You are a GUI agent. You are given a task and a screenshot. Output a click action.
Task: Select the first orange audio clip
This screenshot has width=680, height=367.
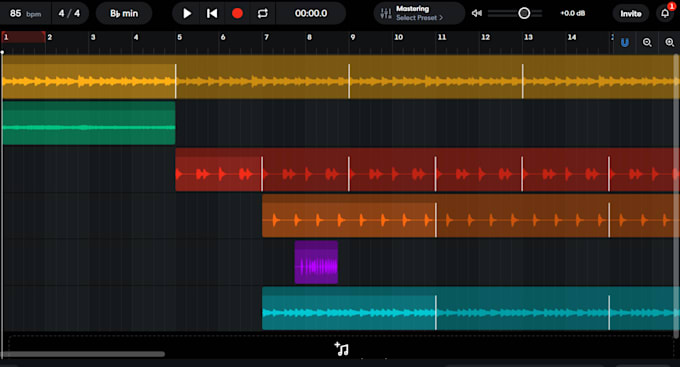point(349,216)
